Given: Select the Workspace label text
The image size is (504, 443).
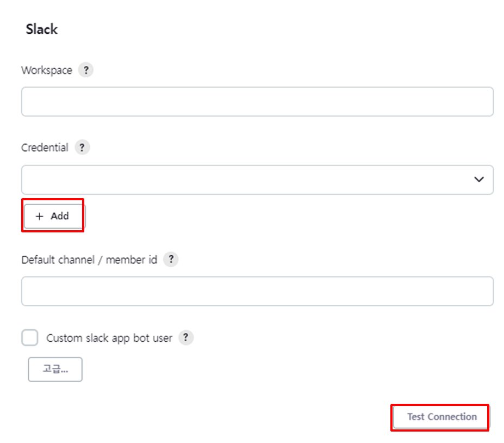Looking at the screenshot, I should (x=47, y=70).
